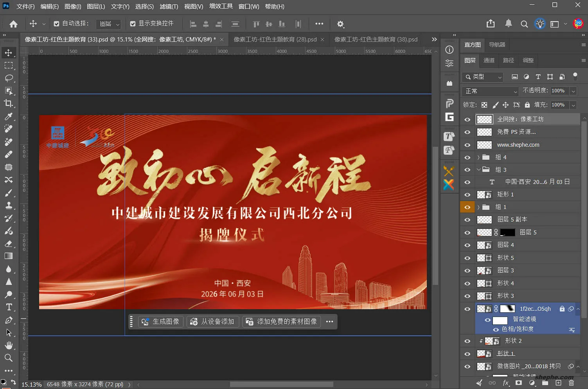Viewport: 588px width, 389px height.
Task: Open the 图层(L) menu
Action: coord(96,7)
